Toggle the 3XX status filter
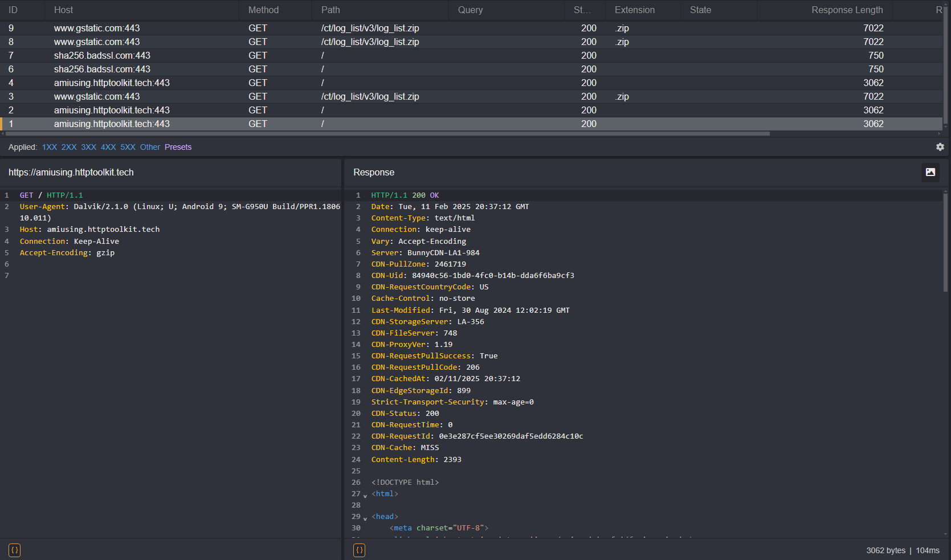Viewport: 951px width, 560px height. (88, 147)
